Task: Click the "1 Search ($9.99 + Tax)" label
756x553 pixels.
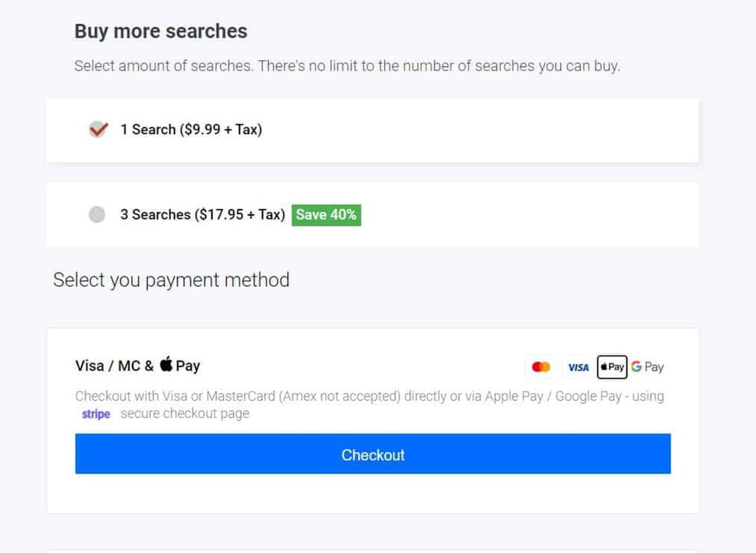Action: coord(191,130)
